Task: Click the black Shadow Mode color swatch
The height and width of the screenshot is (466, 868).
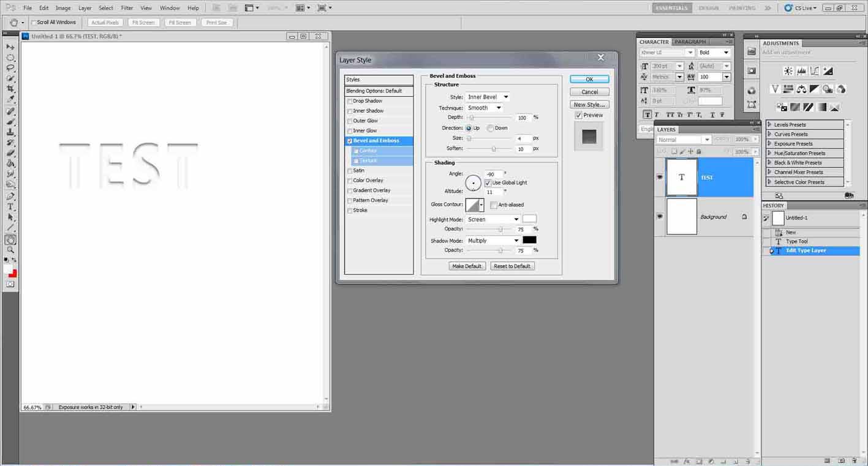Action: 529,240
